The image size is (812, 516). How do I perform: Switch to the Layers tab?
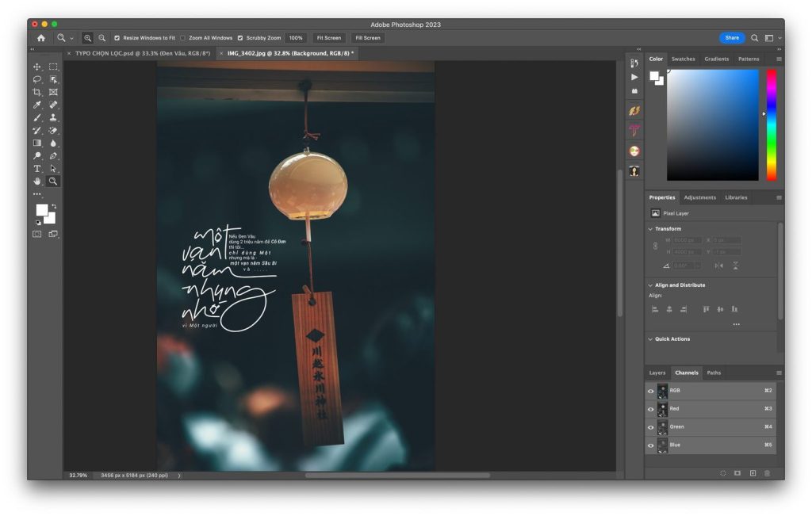657,373
